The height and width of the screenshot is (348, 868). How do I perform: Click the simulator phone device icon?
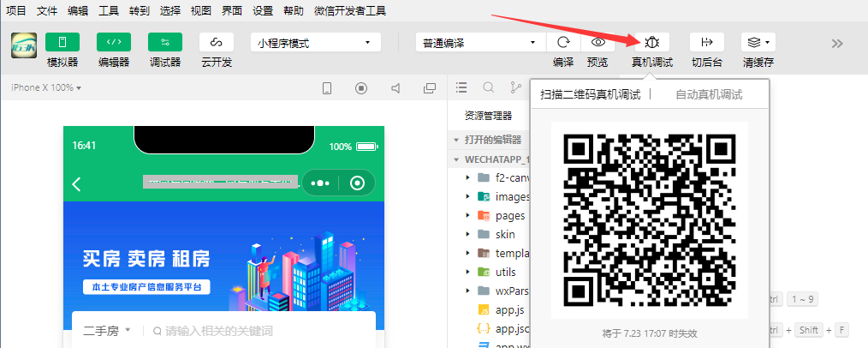(x=327, y=88)
